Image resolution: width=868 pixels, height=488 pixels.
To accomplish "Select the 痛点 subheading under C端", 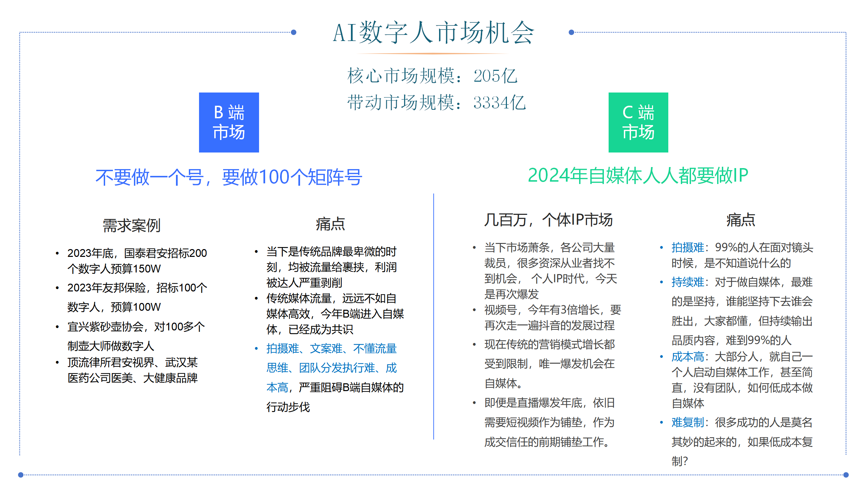I will click(x=741, y=220).
